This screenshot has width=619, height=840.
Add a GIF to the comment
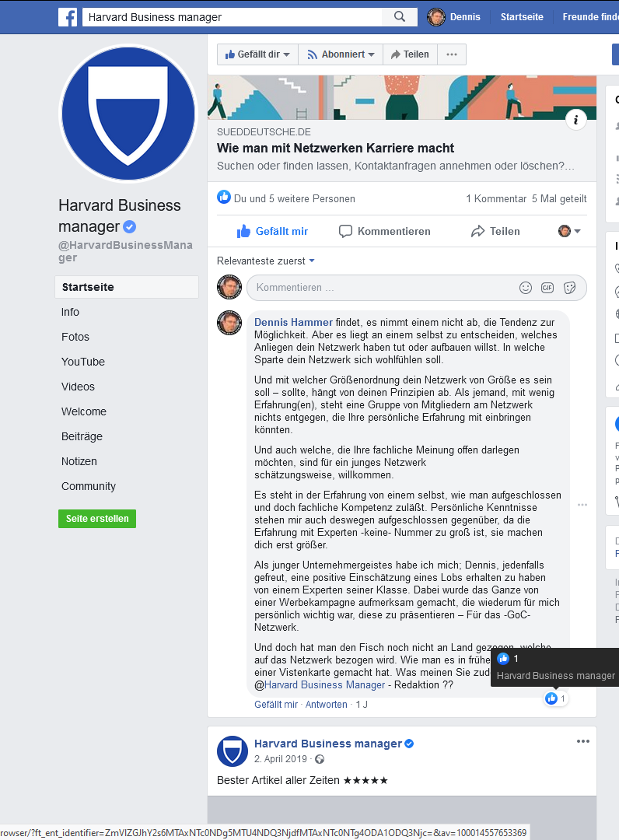547,288
